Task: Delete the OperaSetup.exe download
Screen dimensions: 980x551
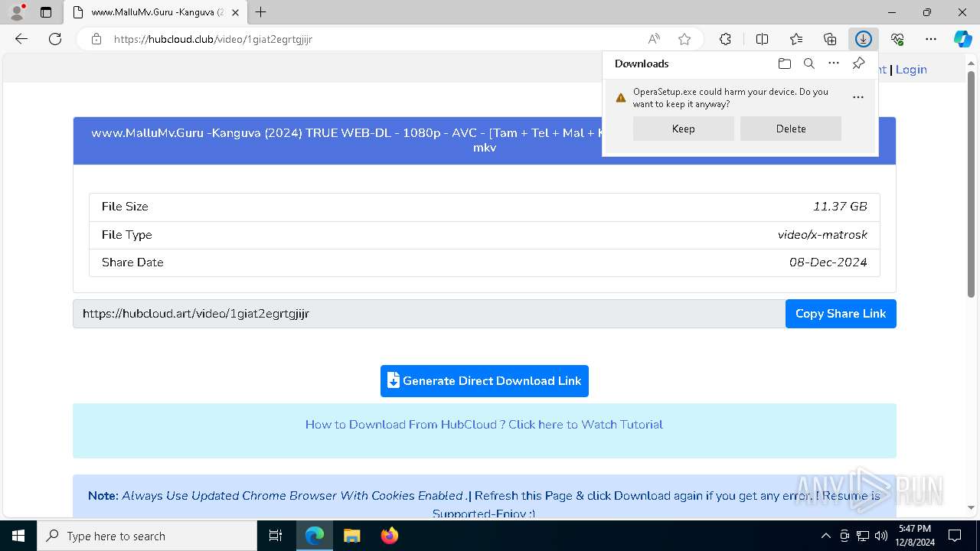Action: pos(791,129)
